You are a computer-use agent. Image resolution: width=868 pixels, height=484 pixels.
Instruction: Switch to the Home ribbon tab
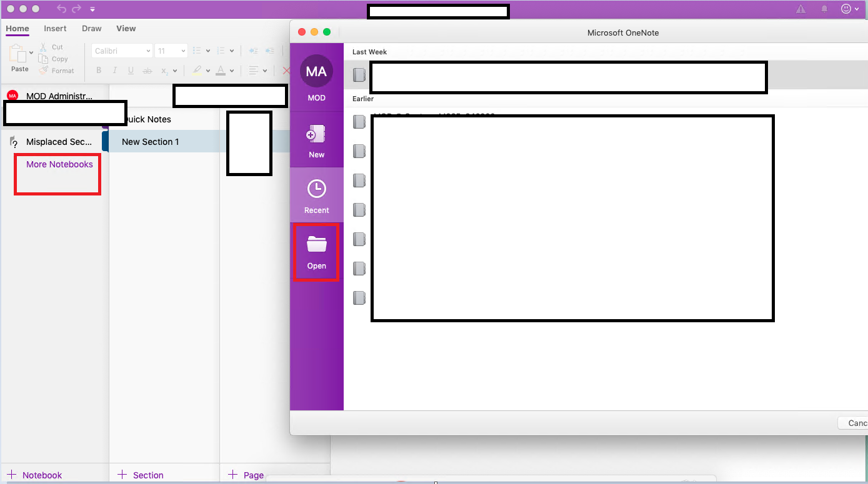coord(17,28)
